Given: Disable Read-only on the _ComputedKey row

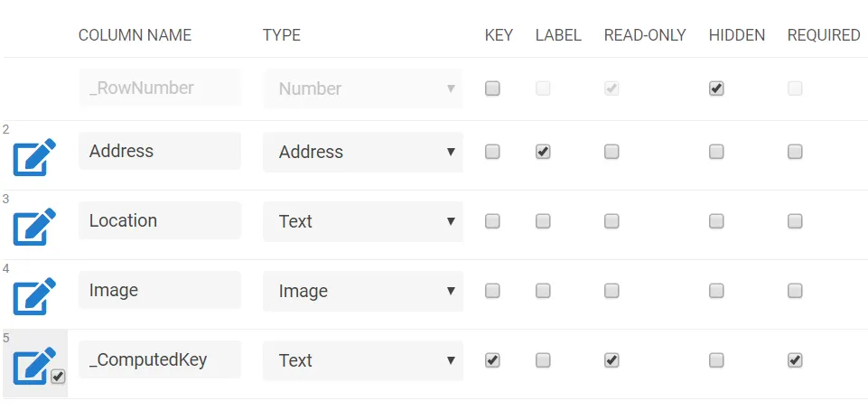Looking at the screenshot, I should [611, 360].
